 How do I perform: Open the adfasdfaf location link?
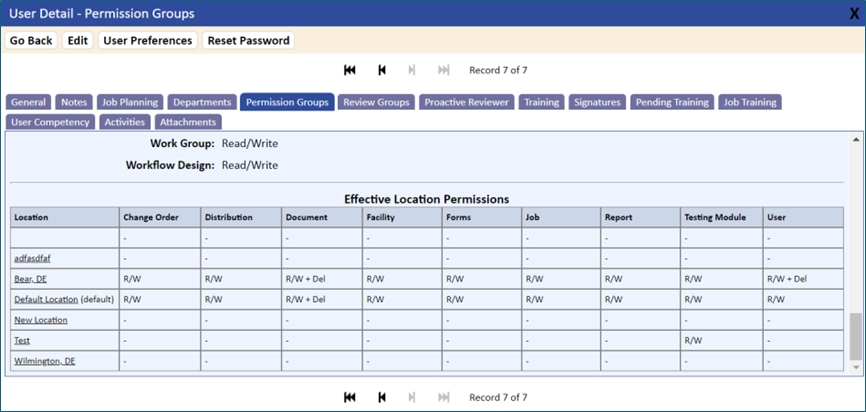(x=33, y=258)
